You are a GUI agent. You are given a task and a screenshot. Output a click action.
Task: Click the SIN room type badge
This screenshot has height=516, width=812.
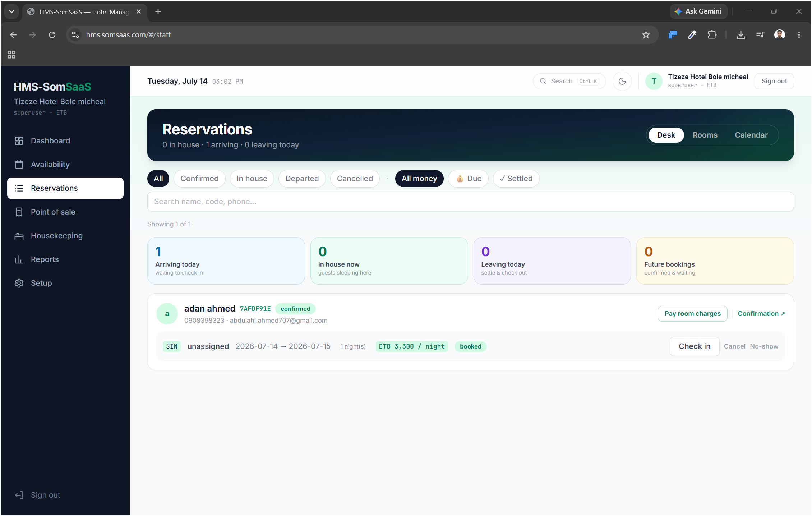point(172,346)
